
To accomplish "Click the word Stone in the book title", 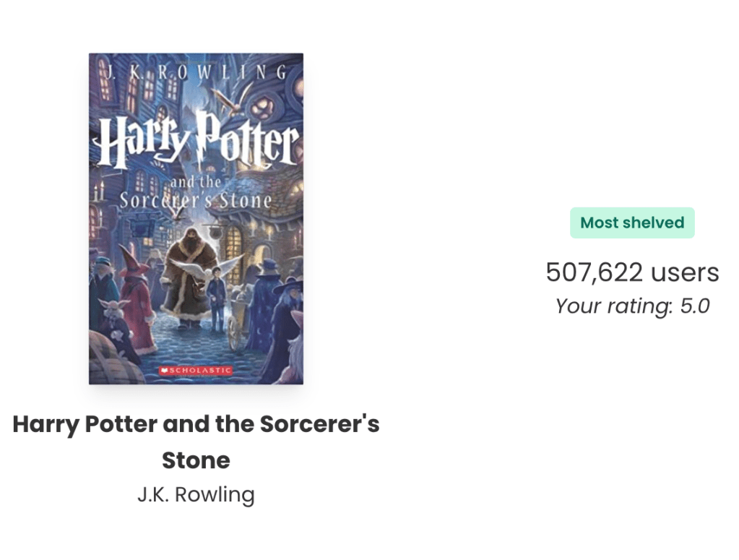I will coord(196,460).
